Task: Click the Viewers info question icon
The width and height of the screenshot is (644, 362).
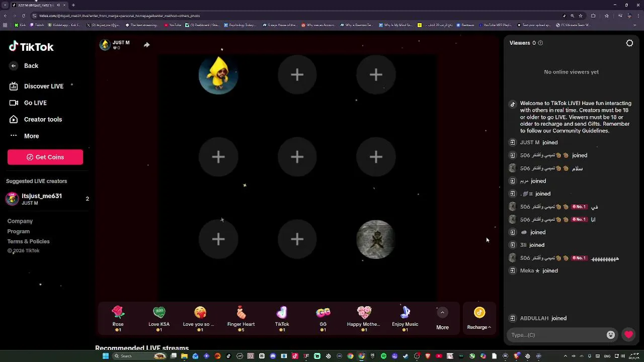Action: pos(540,43)
